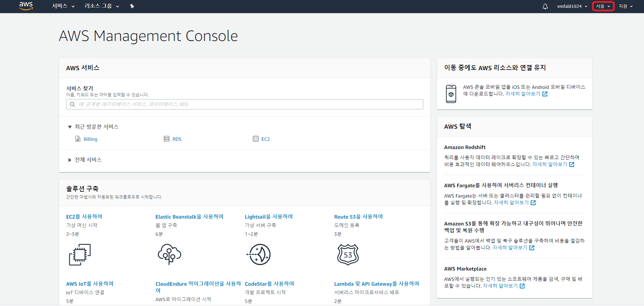Viewport: 644px width, 306px height.
Task: Open the 서비스 menu
Action: [x=63, y=6]
